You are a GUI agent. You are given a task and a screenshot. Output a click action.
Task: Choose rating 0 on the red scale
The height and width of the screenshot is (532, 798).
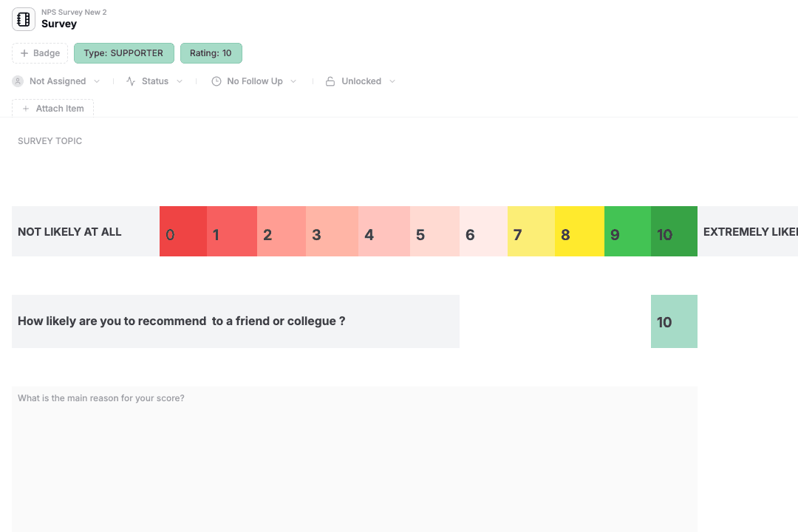[x=183, y=231]
